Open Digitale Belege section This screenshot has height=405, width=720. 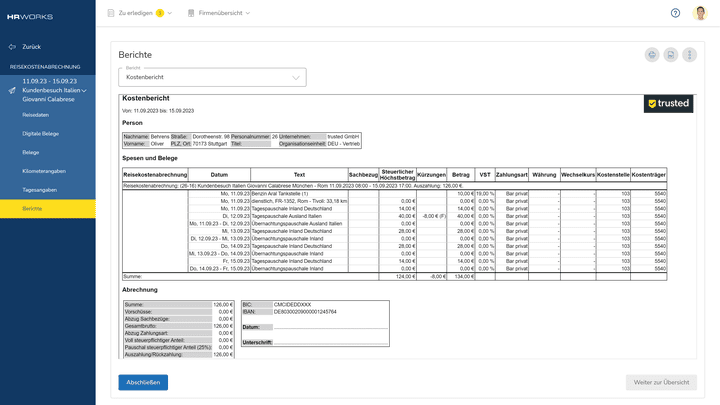[x=40, y=133]
